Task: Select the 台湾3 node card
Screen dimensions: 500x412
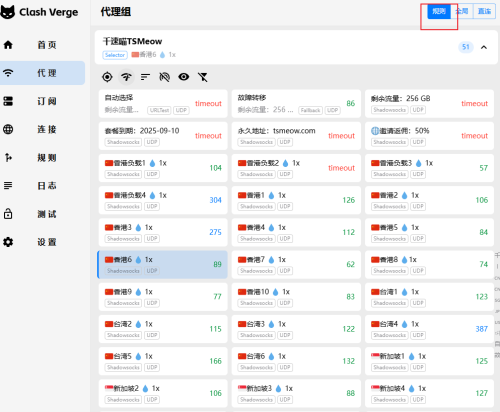Action: [x=296, y=329]
